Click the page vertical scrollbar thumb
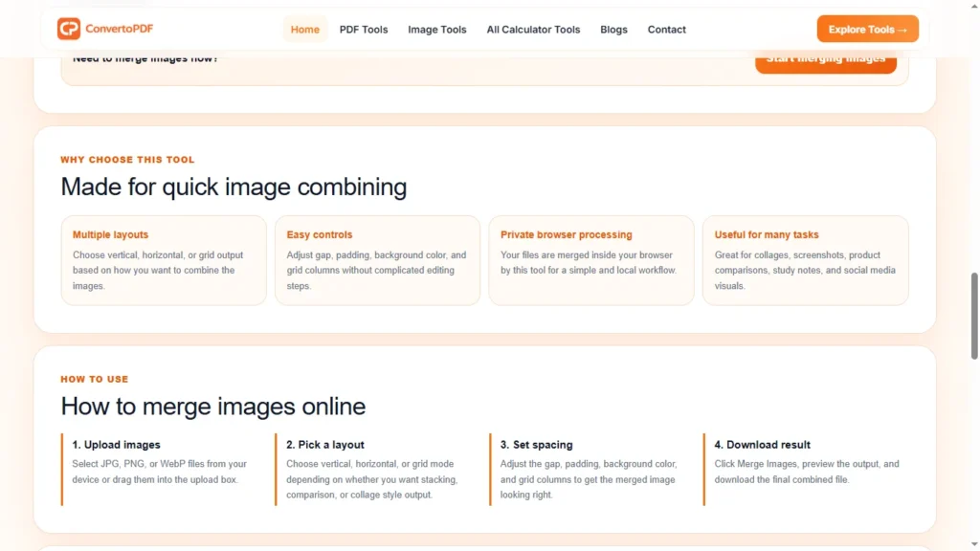Screen dimensions: 980x551 [x=973, y=316]
